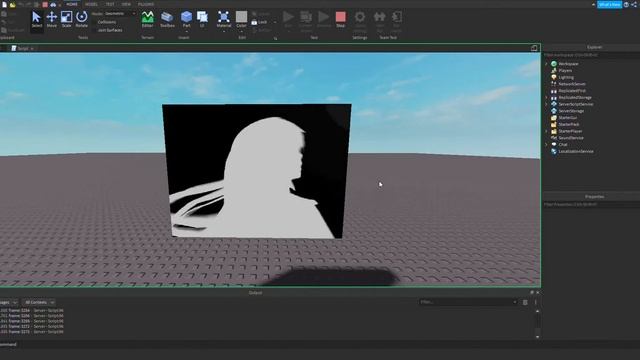Open the Material dropdown arrow
The image size is (640, 360).
[x=224, y=31]
